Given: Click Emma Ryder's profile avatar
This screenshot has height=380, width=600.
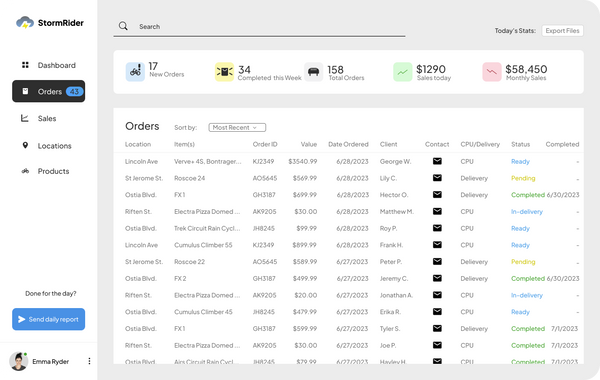Looking at the screenshot, I should click(18, 361).
